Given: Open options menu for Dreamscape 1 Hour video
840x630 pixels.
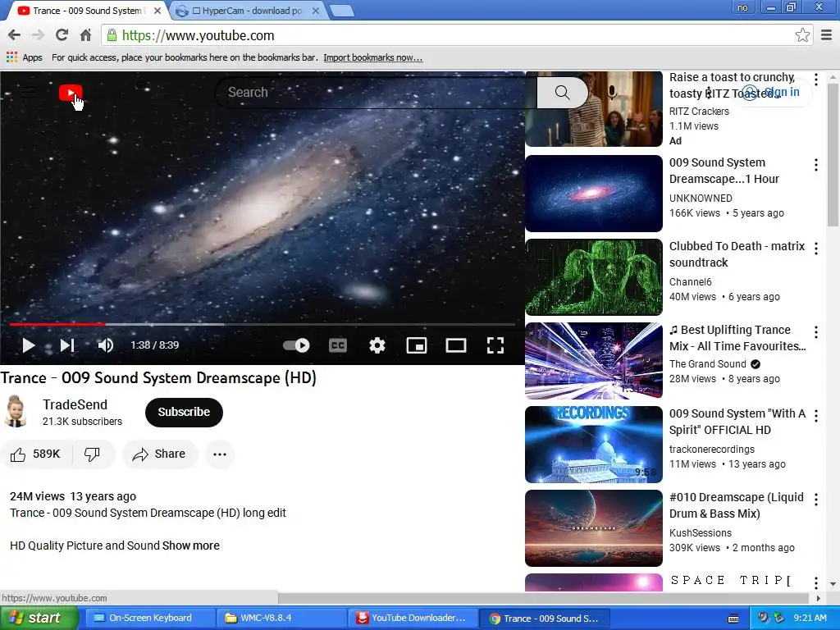Looking at the screenshot, I should (x=816, y=165).
